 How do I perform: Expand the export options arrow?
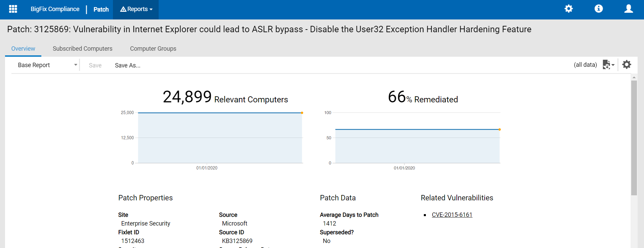[613, 65]
